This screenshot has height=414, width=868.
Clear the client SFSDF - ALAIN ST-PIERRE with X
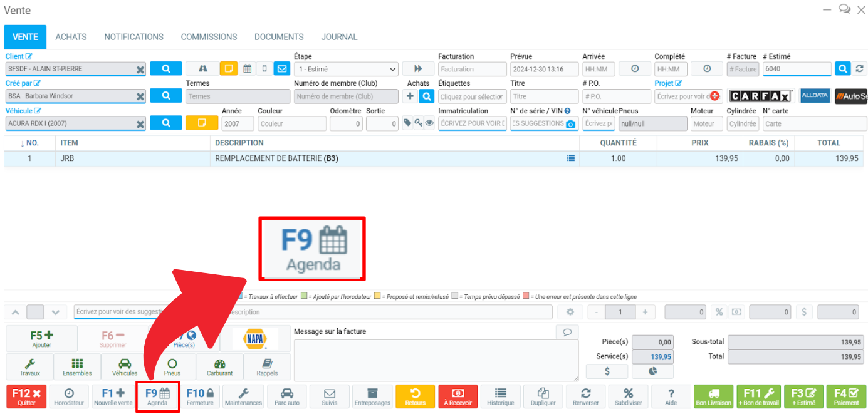coord(140,70)
